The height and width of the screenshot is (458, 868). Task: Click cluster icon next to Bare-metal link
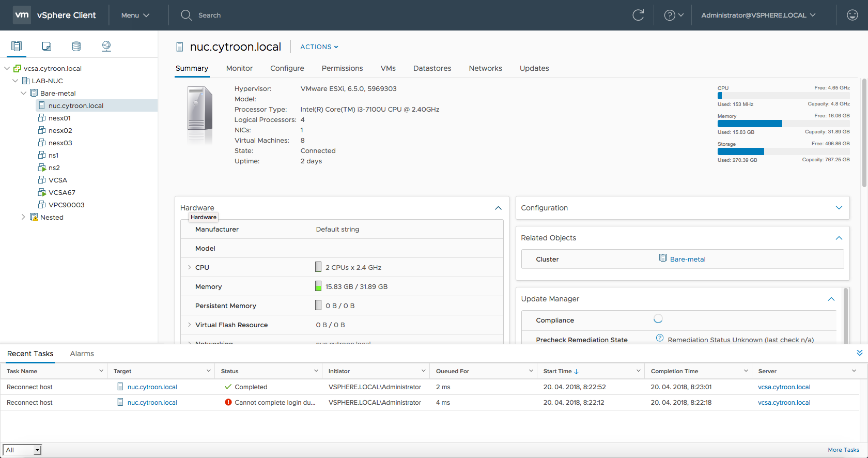(x=663, y=258)
